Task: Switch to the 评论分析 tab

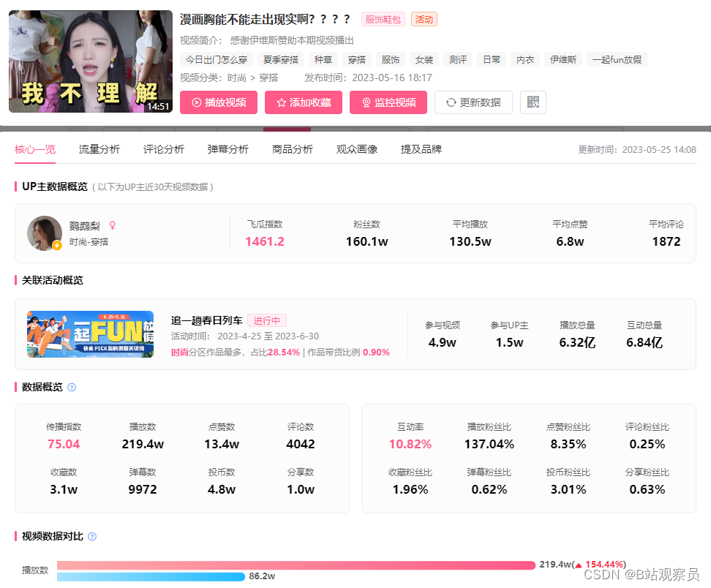Action: click(x=164, y=149)
